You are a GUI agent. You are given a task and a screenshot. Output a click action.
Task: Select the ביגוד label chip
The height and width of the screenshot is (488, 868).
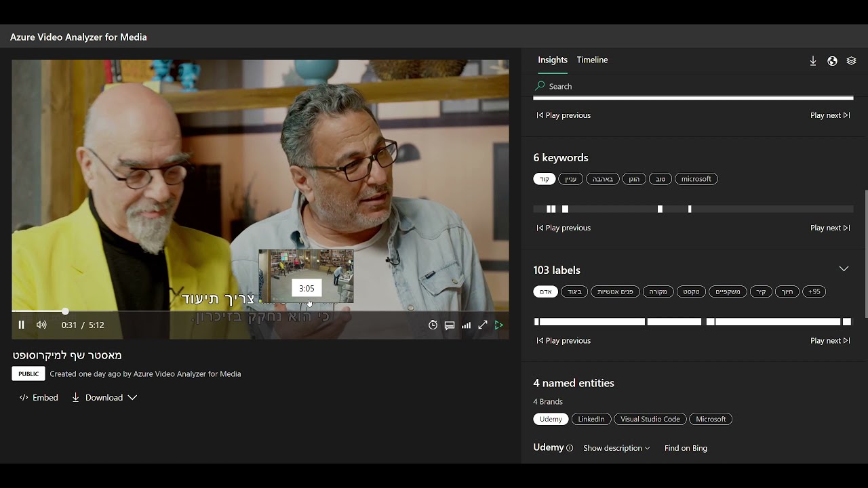tap(574, 291)
